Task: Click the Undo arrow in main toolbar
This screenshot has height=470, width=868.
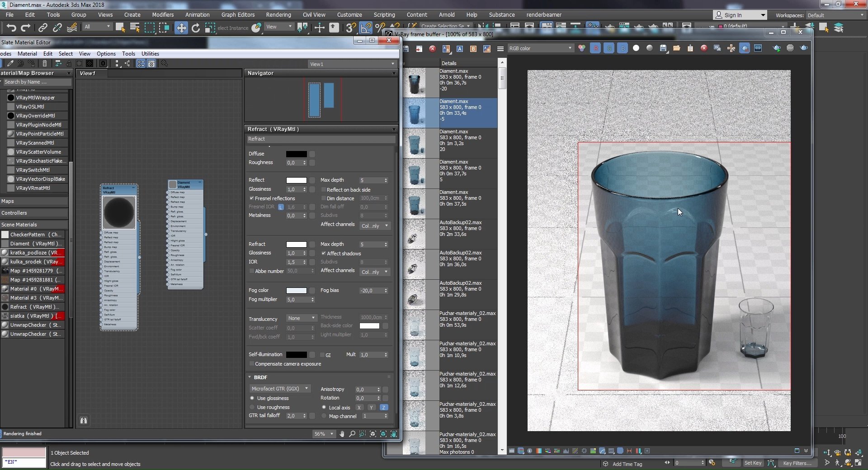Action: pyautogui.click(x=11, y=28)
